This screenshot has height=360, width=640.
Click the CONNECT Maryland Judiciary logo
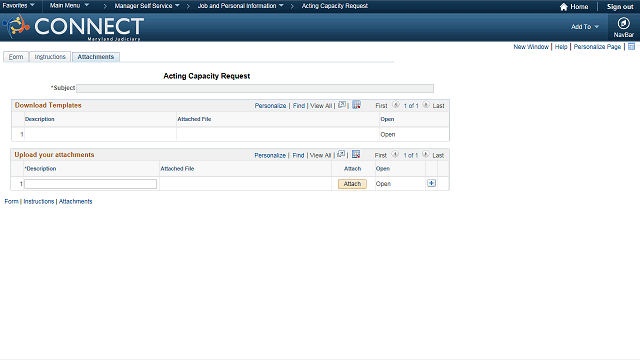[73, 27]
